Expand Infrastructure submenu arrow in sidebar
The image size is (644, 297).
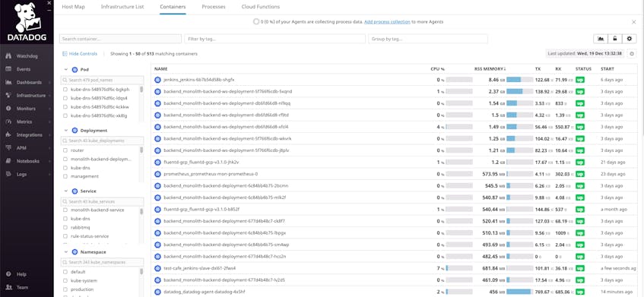[x=49, y=96]
